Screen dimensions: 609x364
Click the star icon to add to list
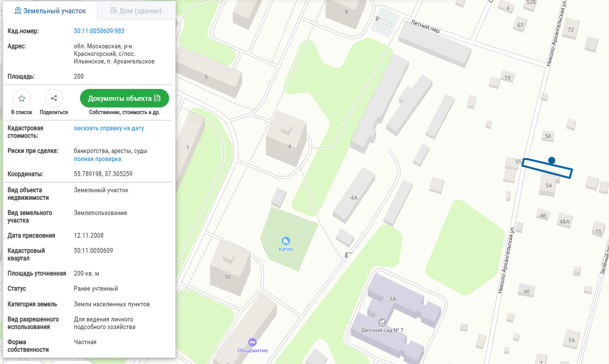[22, 98]
